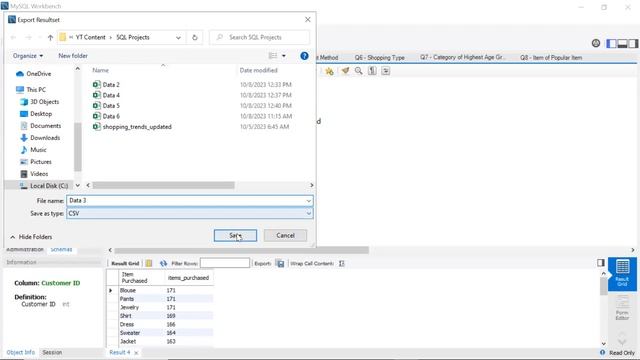Toggle the word wrap icon in the query toolbar
Viewport: 640px width, 360px height.
coord(386,71)
